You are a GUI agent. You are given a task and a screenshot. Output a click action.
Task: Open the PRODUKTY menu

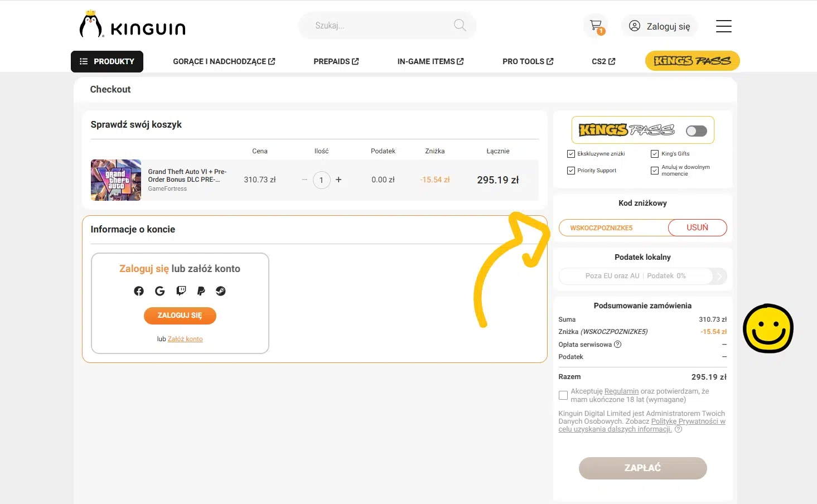pyautogui.click(x=107, y=61)
